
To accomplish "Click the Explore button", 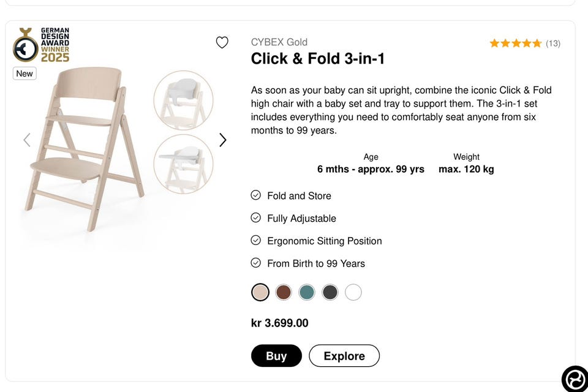I will (x=344, y=356).
